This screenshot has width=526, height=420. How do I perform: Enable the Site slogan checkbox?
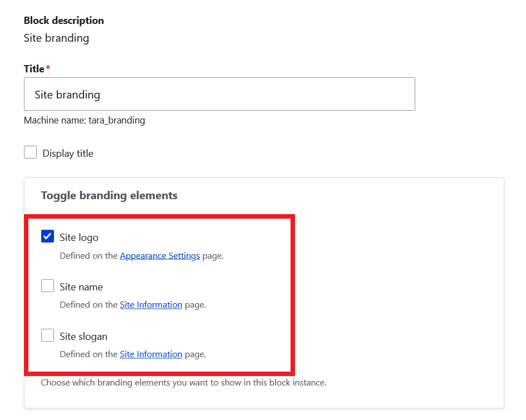point(47,336)
